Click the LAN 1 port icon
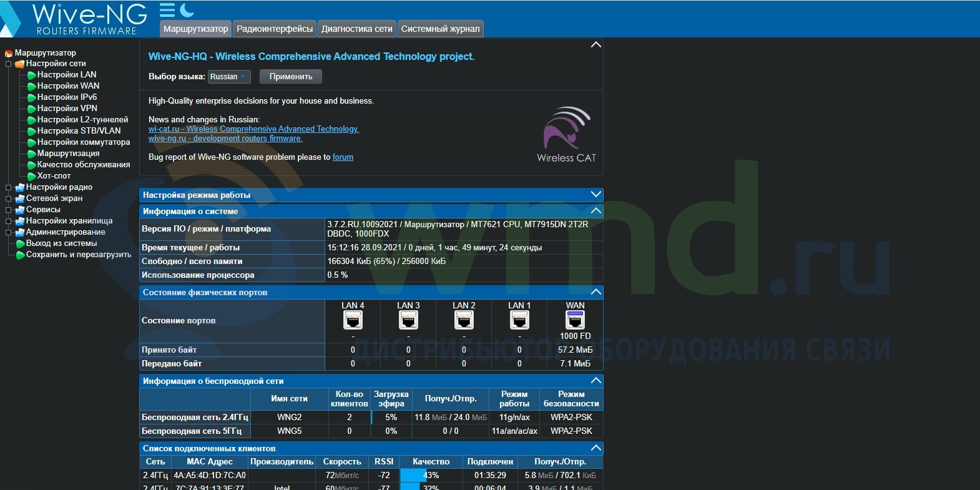 [519, 320]
